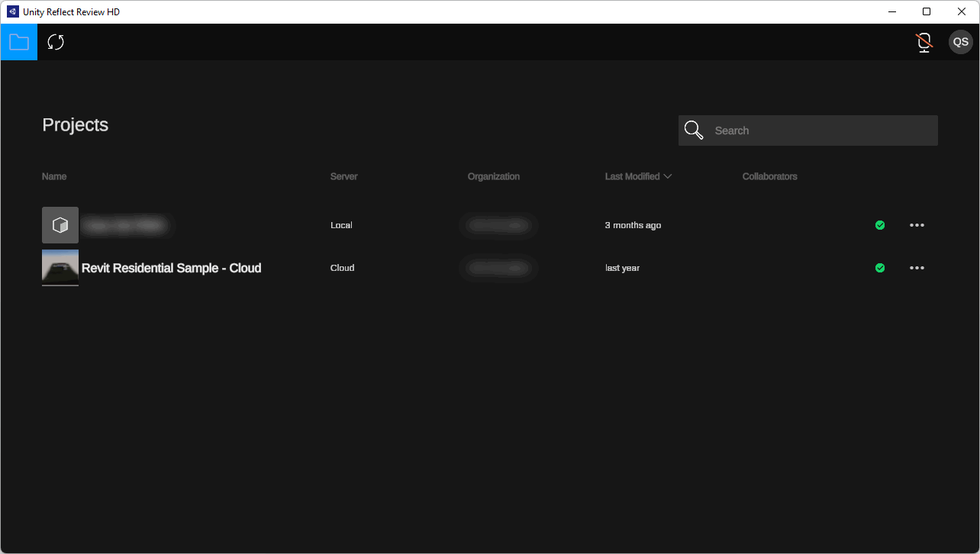Click the refresh sync icon in toolbar
This screenshot has height=554, width=980.
56,42
